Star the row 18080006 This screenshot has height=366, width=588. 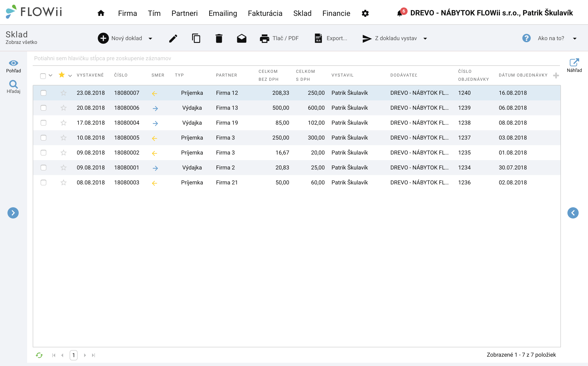(x=64, y=108)
